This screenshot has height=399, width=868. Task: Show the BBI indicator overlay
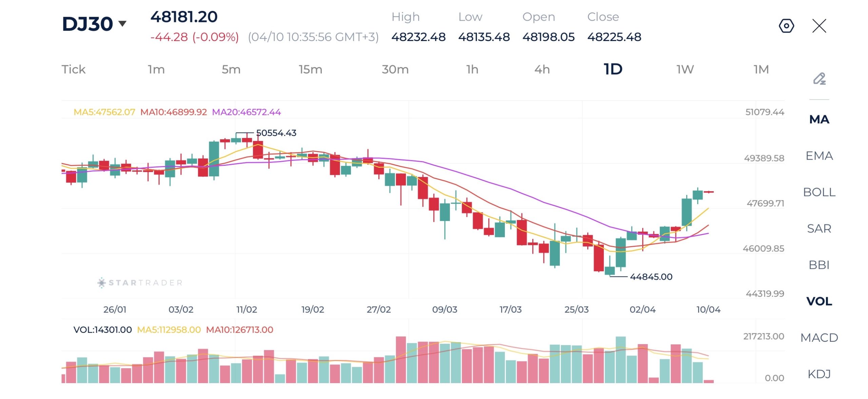[819, 265]
